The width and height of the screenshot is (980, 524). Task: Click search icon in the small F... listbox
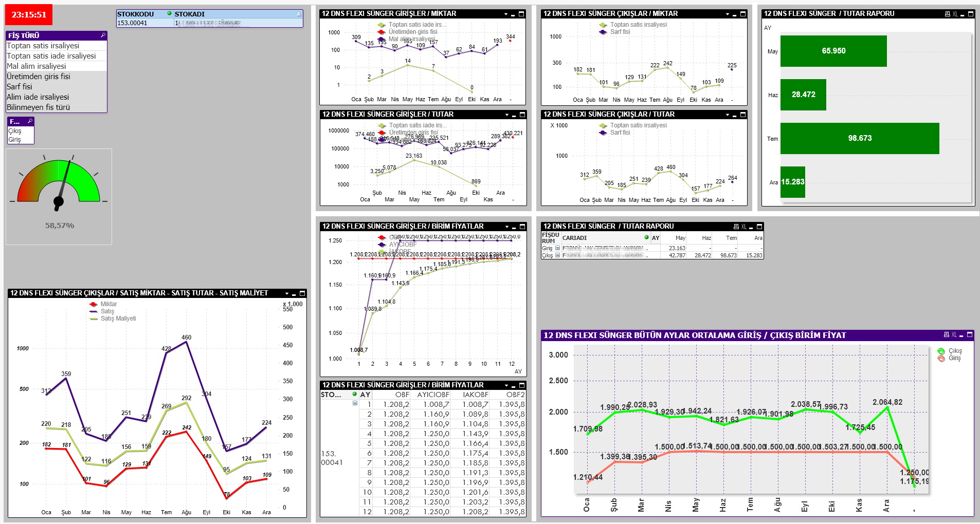30,121
